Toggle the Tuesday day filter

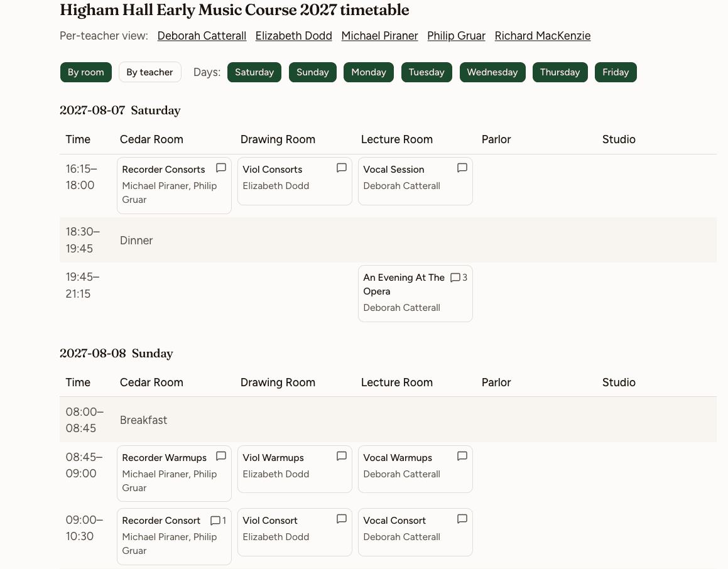click(x=426, y=72)
